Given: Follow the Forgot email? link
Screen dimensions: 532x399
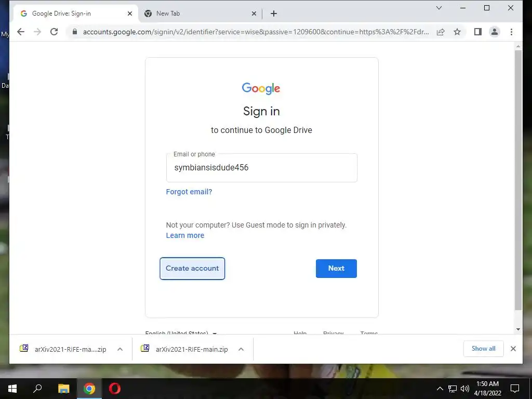Looking at the screenshot, I should (x=189, y=192).
